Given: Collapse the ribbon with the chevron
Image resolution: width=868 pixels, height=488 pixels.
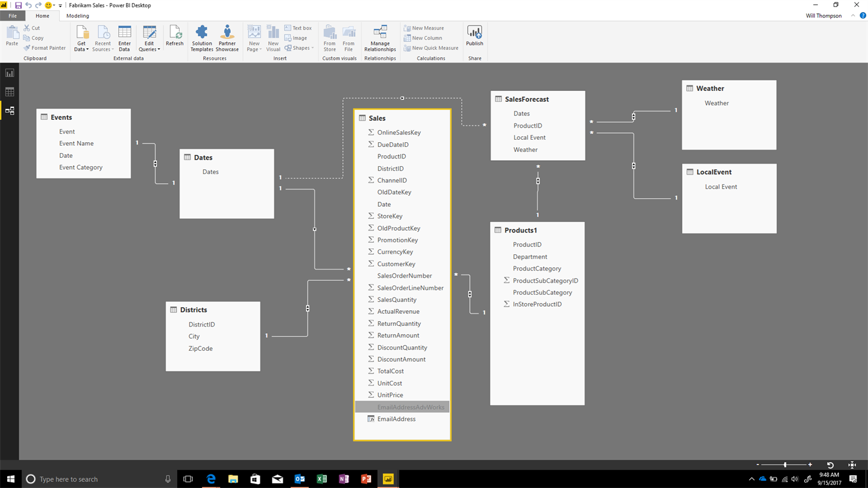Looking at the screenshot, I should (x=853, y=16).
